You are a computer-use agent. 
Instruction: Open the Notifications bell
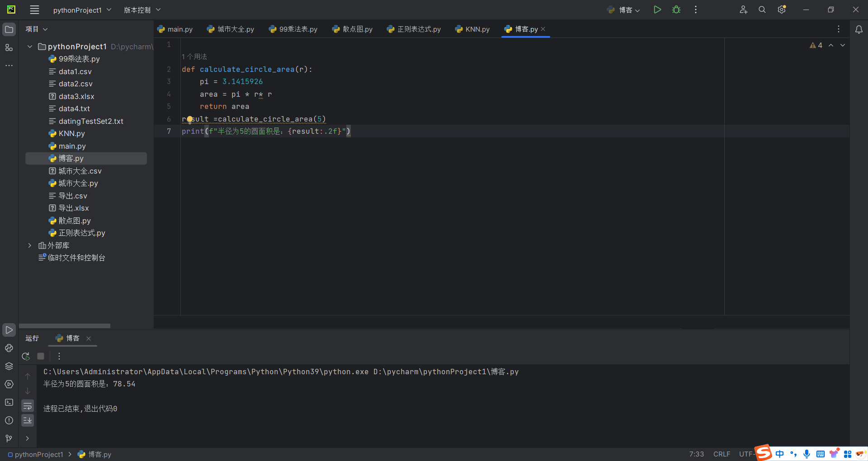(x=859, y=29)
